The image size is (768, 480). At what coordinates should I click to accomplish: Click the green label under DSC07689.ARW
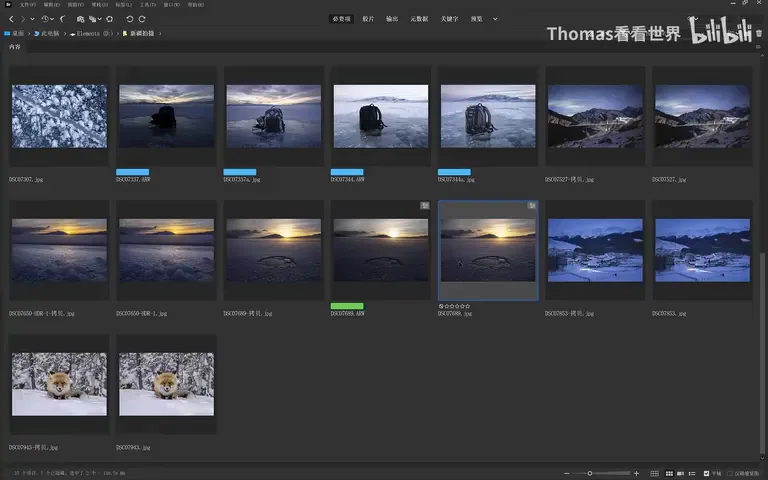tap(347, 306)
